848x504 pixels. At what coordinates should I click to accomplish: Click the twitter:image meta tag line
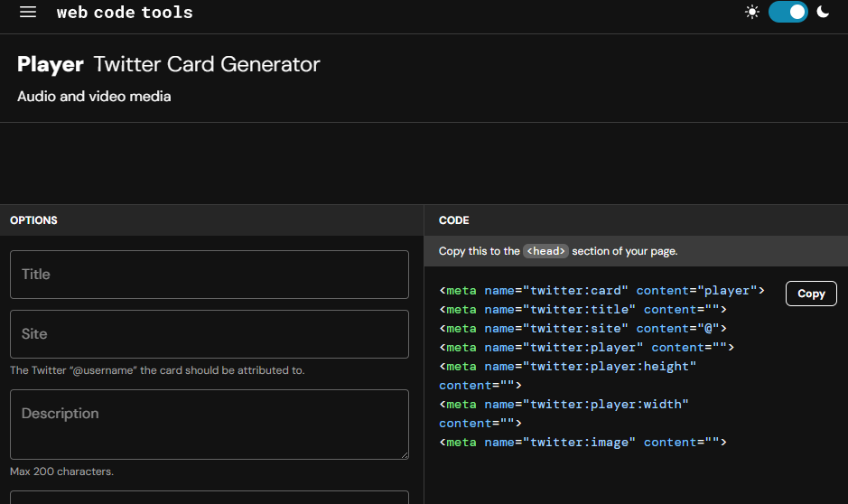(582, 442)
